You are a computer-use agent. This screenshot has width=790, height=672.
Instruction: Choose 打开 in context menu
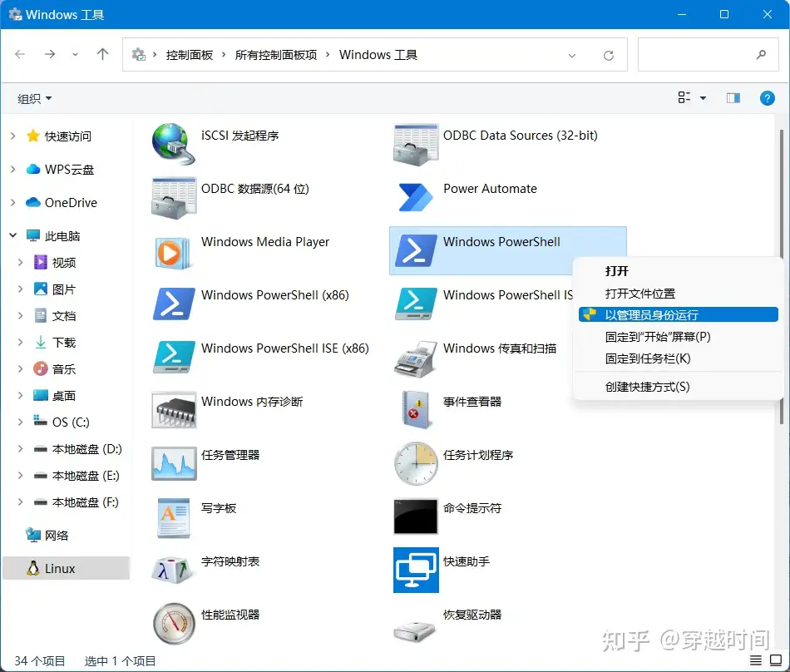[x=678, y=271]
